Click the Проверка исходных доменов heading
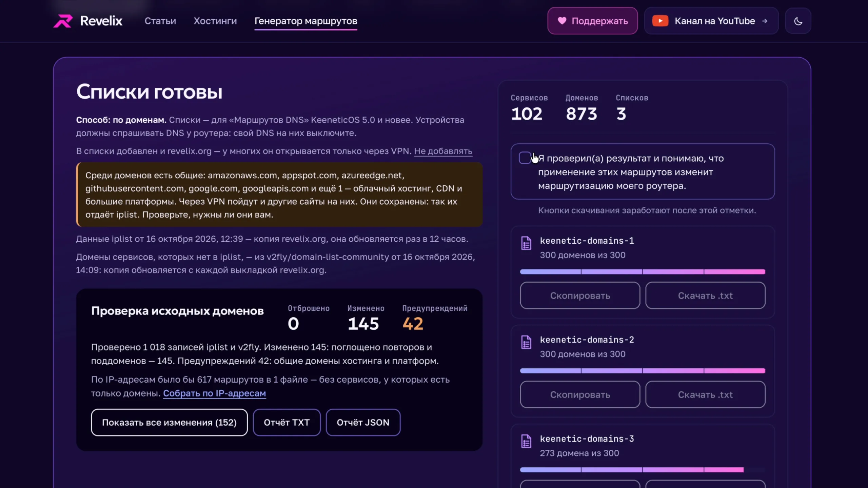The width and height of the screenshot is (868, 488). click(177, 311)
